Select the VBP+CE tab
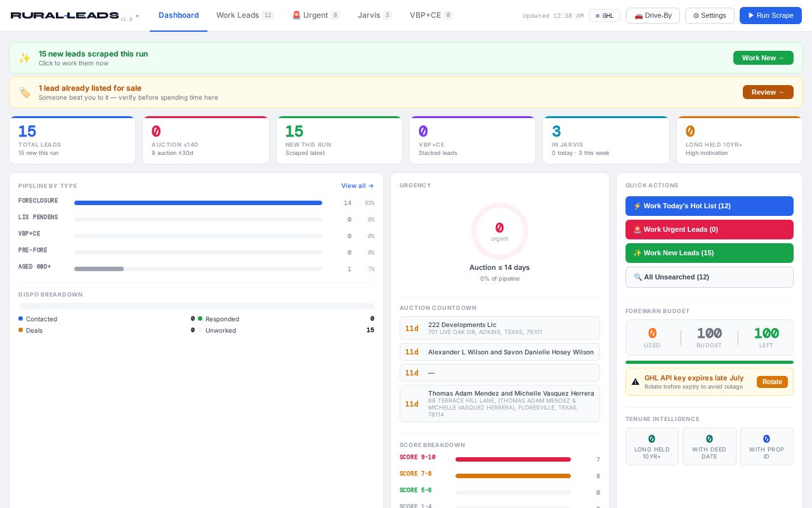The image size is (812, 508). [431, 15]
